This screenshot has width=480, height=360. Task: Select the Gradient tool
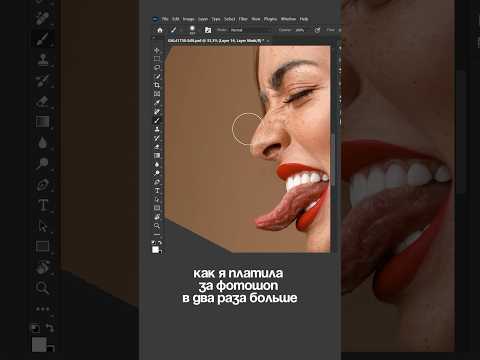[x=157, y=155]
